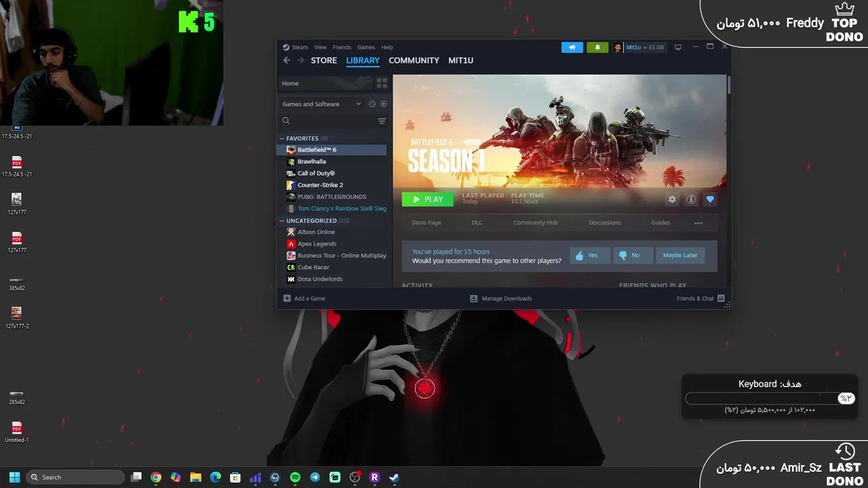The image size is (868, 488).
Task: Open the more options ellipsis menu
Action: pos(698,223)
